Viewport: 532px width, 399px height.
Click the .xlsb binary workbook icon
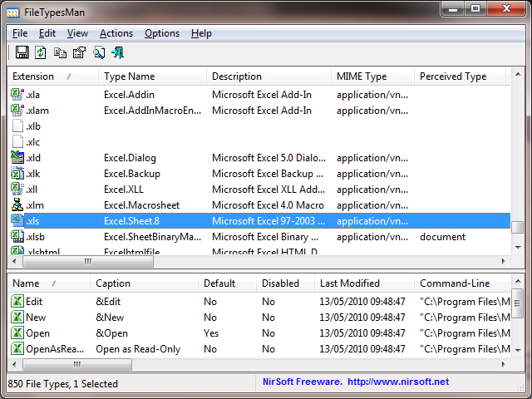point(17,236)
